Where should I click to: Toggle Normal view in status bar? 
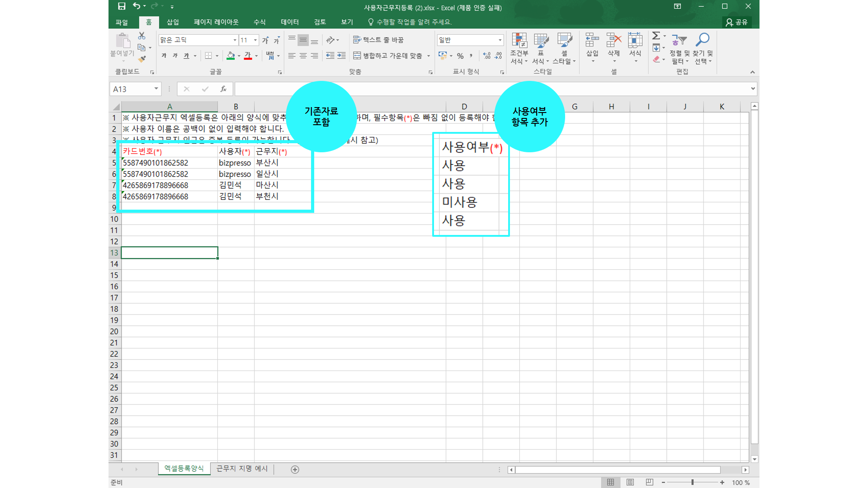(x=610, y=483)
